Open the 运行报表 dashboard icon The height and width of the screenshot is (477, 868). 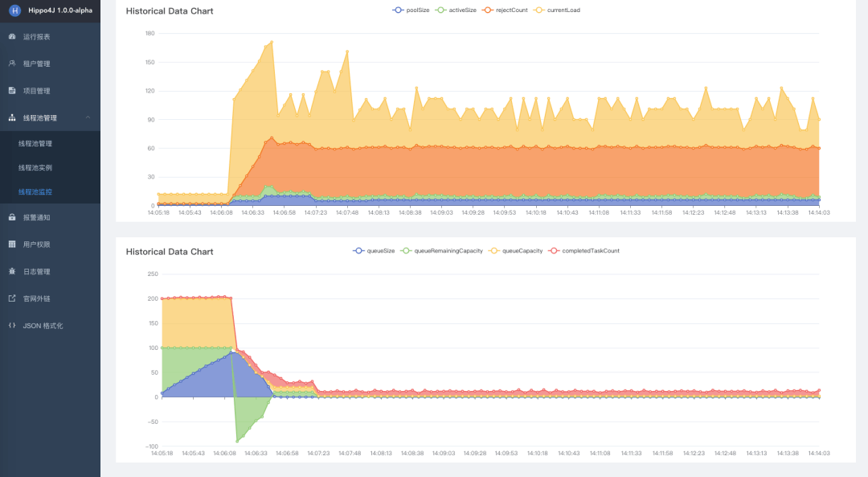pos(12,36)
